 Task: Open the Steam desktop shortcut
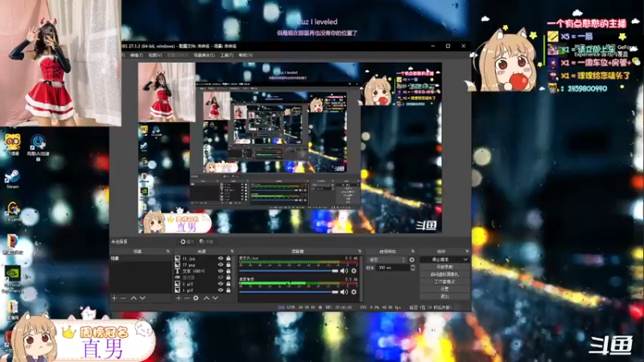12,179
